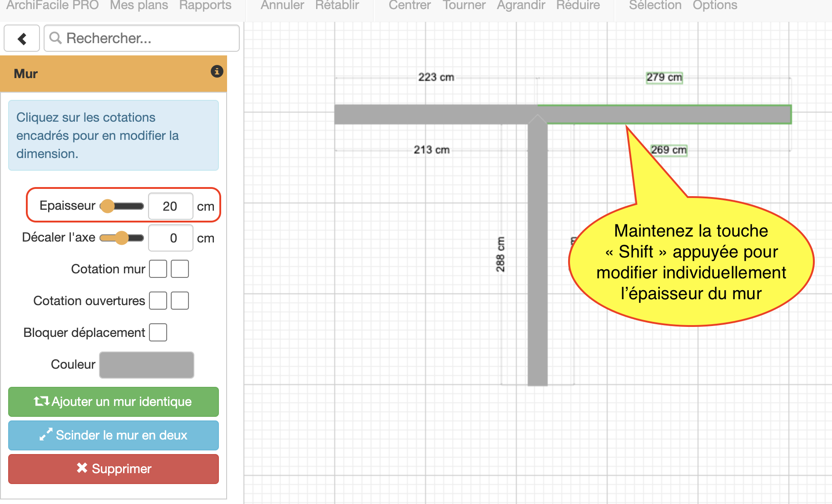Enable the Bloquer déplacement checkbox

click(x=158, y=332)
